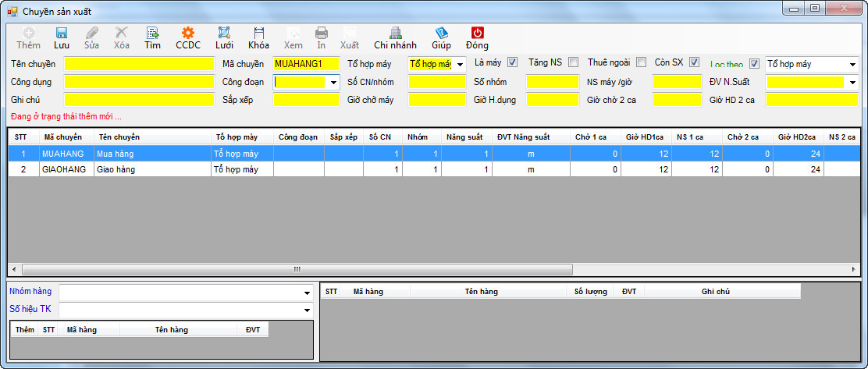Expand the Công đoạn dropdown
The width and height of the screenshot is (868, 369).
click(x=333, y=83)
